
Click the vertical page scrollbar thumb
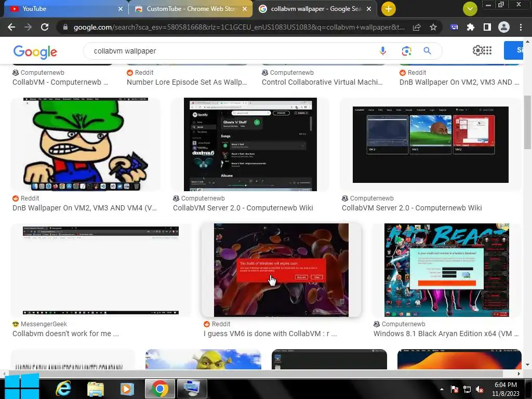527,122
